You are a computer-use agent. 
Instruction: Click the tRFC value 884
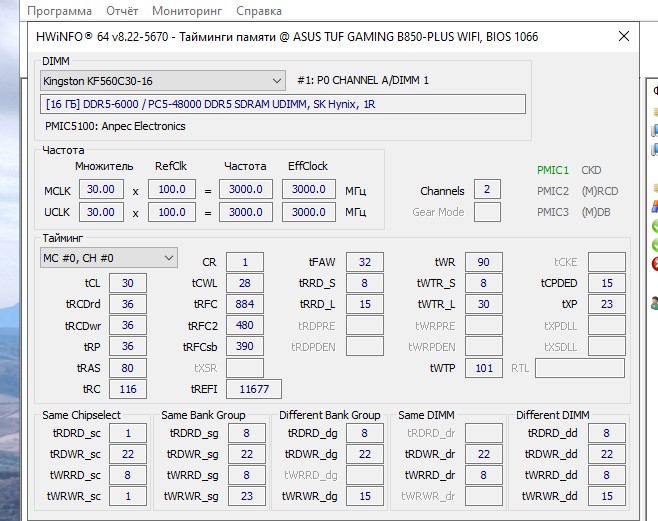click(x=245, y=304)
